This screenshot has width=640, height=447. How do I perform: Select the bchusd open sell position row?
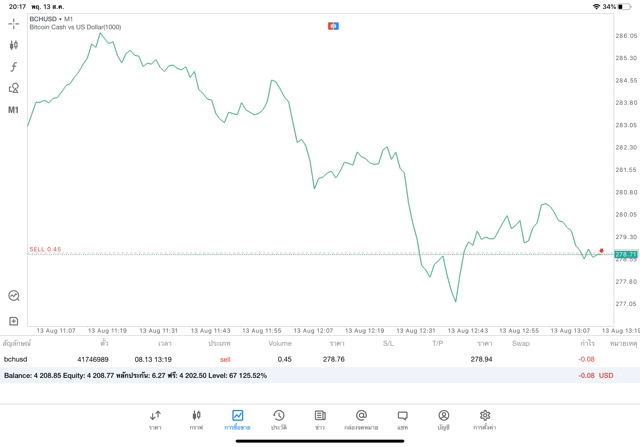point(300,358)
